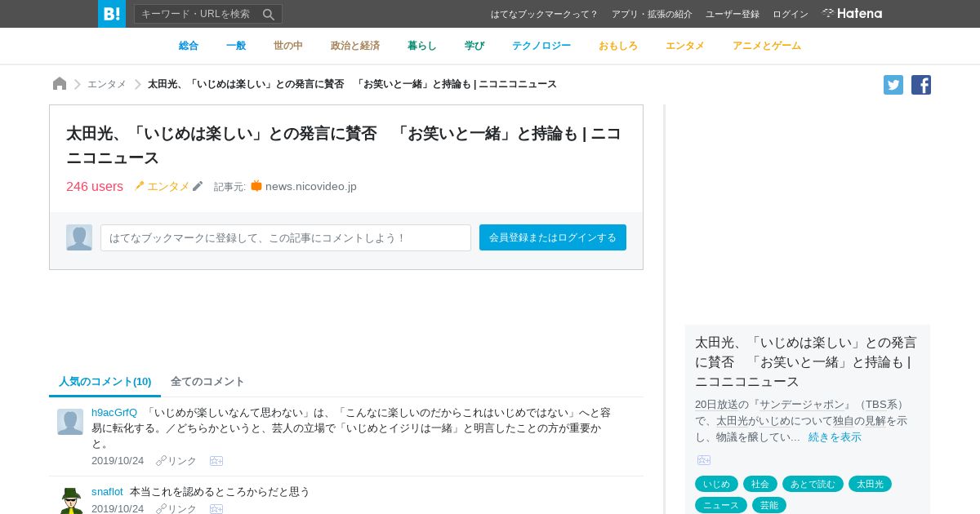Click the ログイン link in header

(791, 14)
